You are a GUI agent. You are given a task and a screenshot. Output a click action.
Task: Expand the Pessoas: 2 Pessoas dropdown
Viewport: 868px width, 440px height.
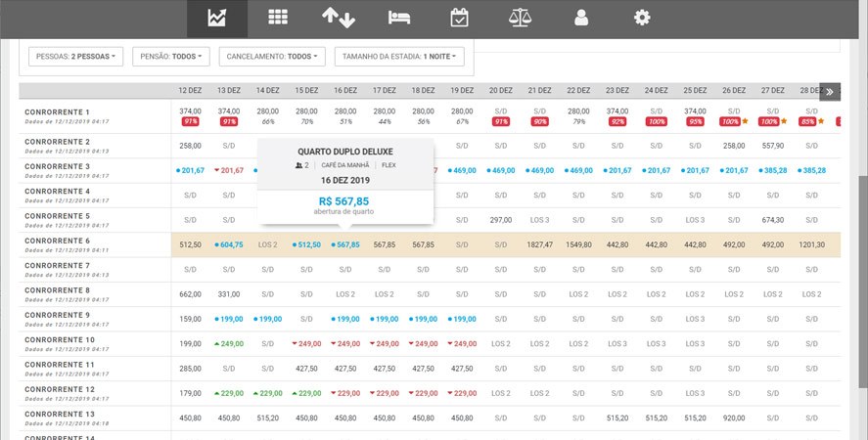pyautogui.click(x=77, y=57)
